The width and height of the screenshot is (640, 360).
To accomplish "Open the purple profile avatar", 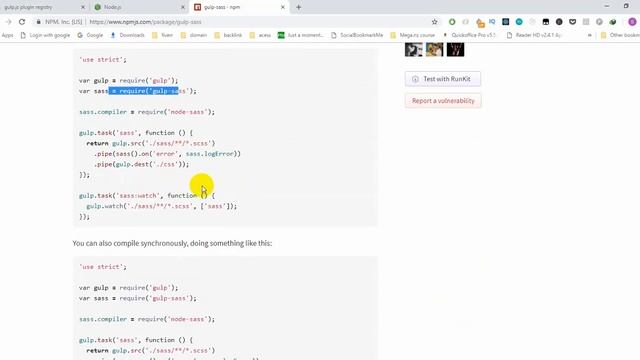I will [632, 22].
